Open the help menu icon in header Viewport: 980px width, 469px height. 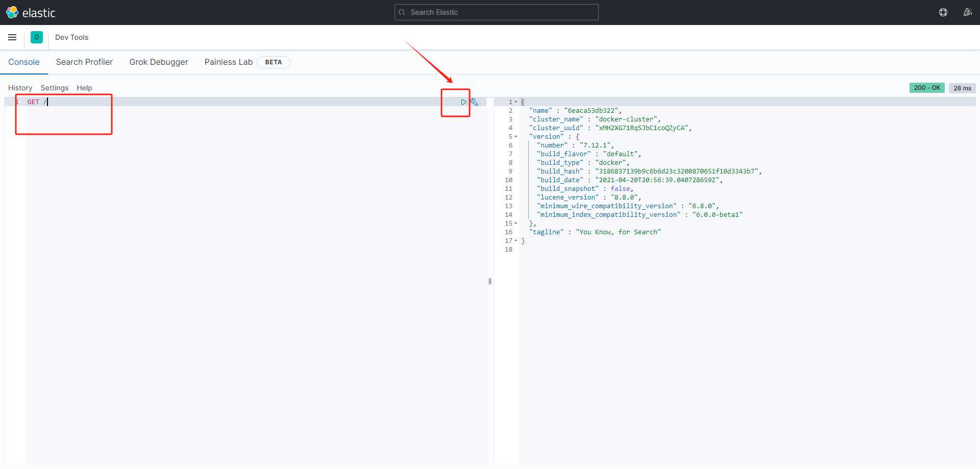pos(943,12)
